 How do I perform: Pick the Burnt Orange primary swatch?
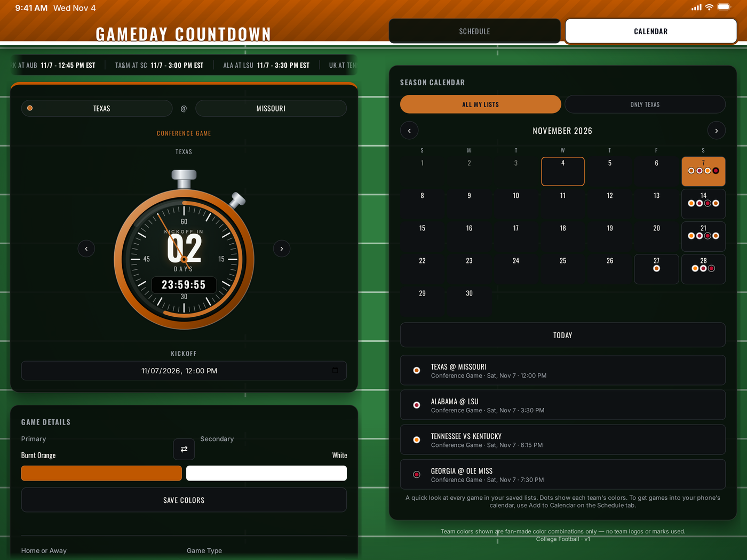coord(101,473)
